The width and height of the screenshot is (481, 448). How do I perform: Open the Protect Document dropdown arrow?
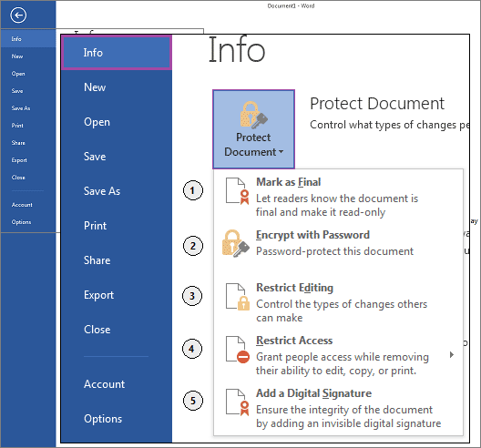[x=281, y=151]
